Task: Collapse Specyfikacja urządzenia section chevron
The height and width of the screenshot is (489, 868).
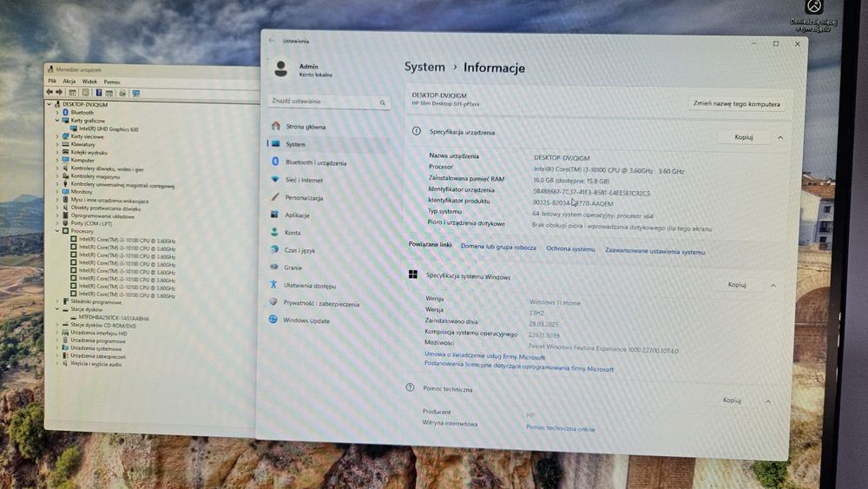Action: coord(780,137)
